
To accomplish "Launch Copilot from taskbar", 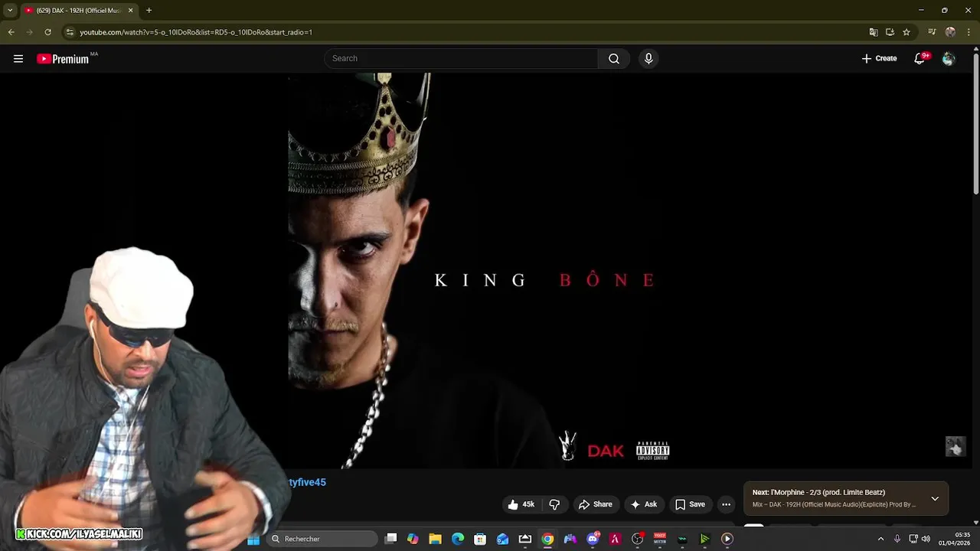I will [x=413, y=539].
